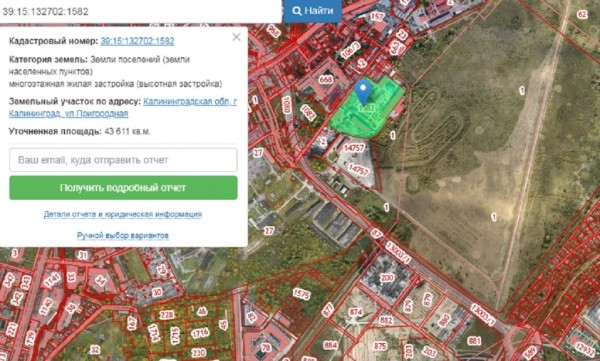Click parcel label 1140 on map
The height and width of the screenshot is (361, 600).
[x=46, y=307]
